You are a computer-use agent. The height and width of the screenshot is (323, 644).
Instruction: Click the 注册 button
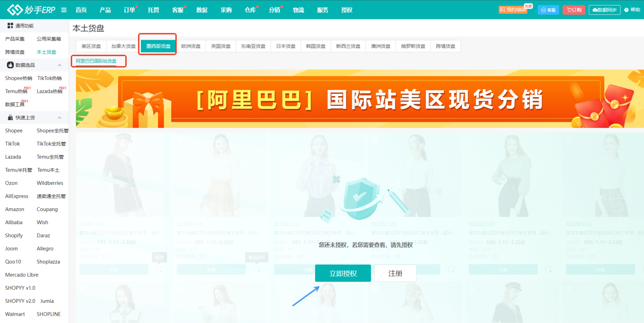395,273
